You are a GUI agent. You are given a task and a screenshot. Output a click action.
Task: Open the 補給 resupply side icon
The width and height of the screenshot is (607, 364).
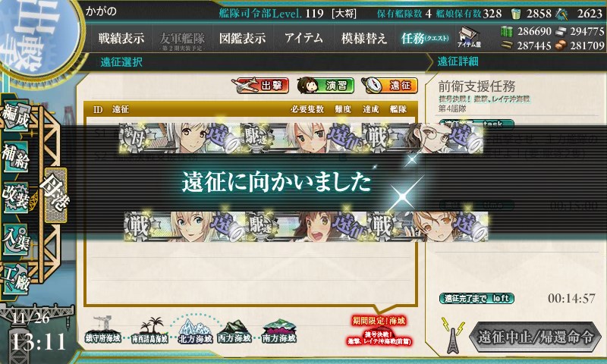(x=16, y=156)
